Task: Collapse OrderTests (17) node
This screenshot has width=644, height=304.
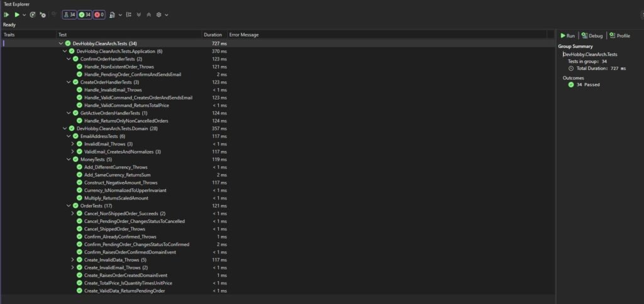Action: tap(69, 206)
